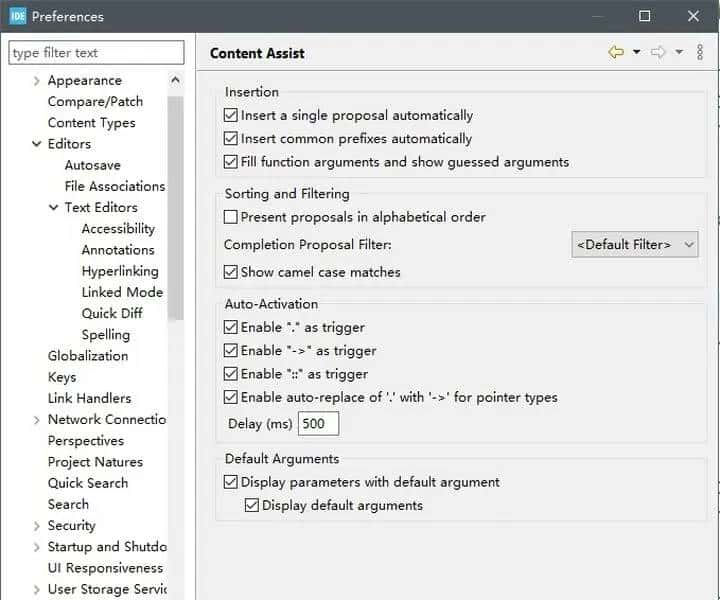Click the Delay (ms) input field
This screenshot has height=600, width=720.
(319, 424)
